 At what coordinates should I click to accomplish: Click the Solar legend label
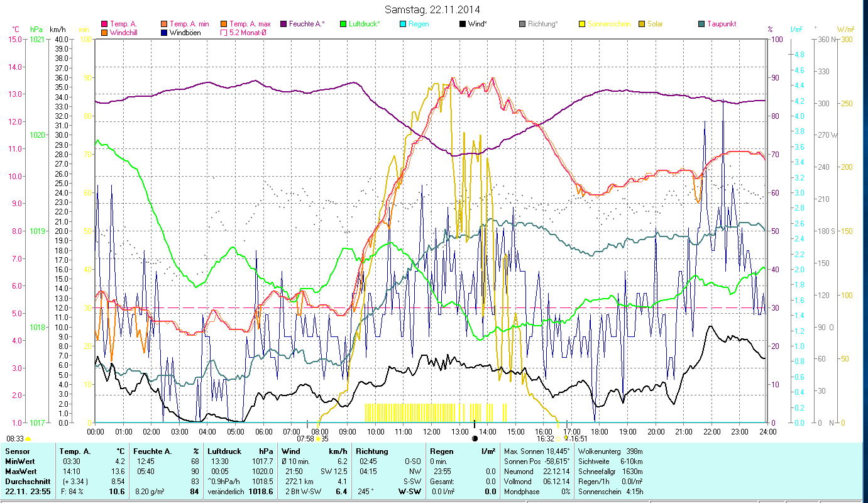click(x=656, y=24)
